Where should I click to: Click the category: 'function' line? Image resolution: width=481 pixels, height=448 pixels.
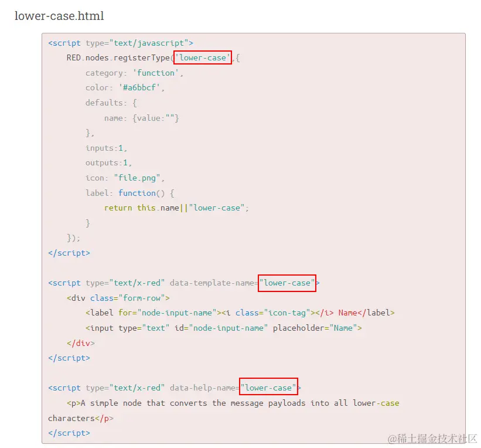tap(134, 73)
